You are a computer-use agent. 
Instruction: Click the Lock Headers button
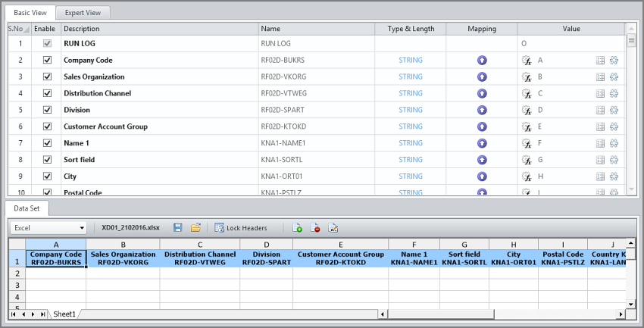click(x=241, y=227)
